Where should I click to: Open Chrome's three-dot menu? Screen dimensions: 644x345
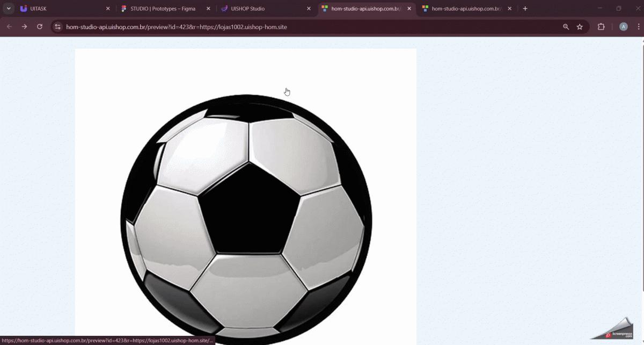pyautogui.click(x=637, y=27)
